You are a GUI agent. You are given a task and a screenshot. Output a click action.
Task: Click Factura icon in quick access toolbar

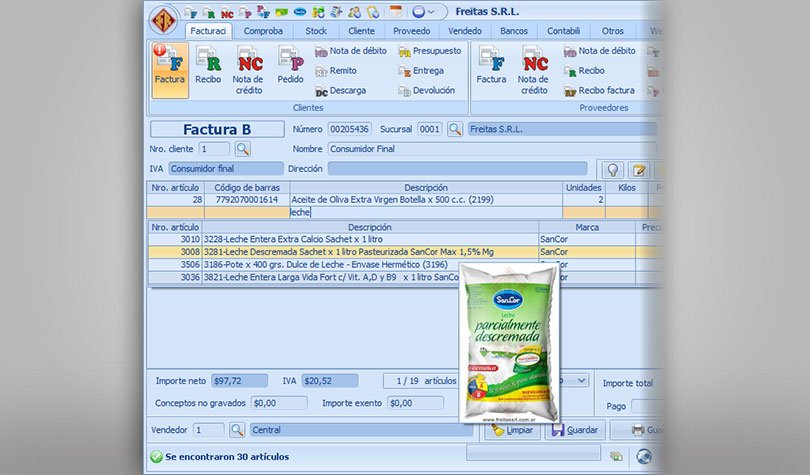coord(191,12)
